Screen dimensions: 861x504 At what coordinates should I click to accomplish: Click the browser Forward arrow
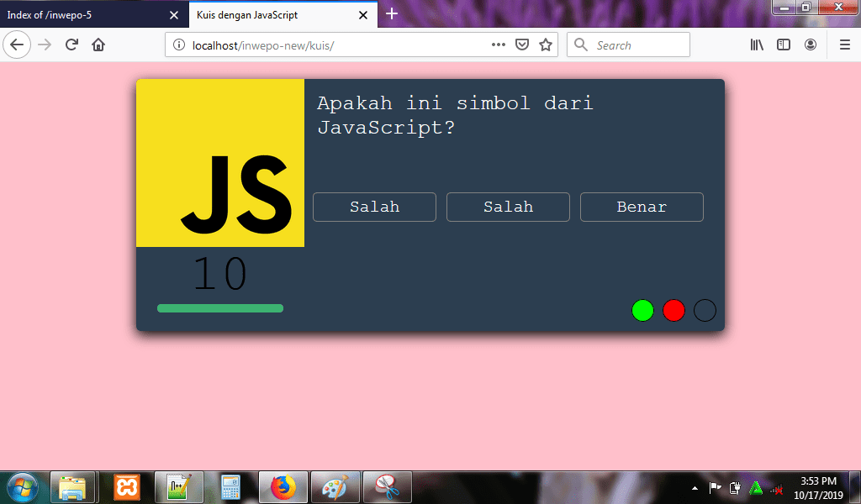point(45,45)
